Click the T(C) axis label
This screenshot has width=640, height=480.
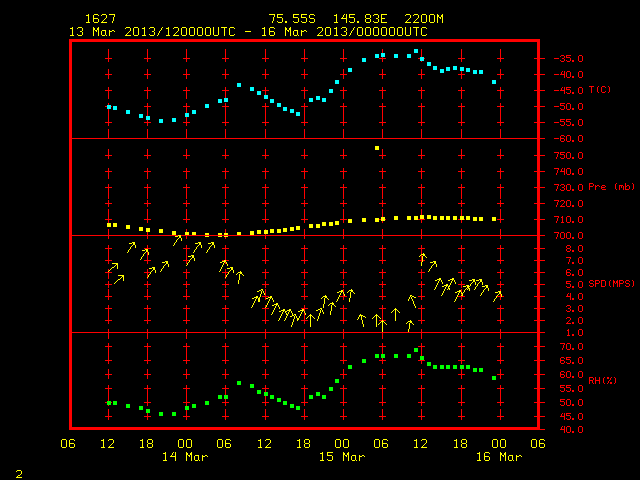click(x=600, y=90)
